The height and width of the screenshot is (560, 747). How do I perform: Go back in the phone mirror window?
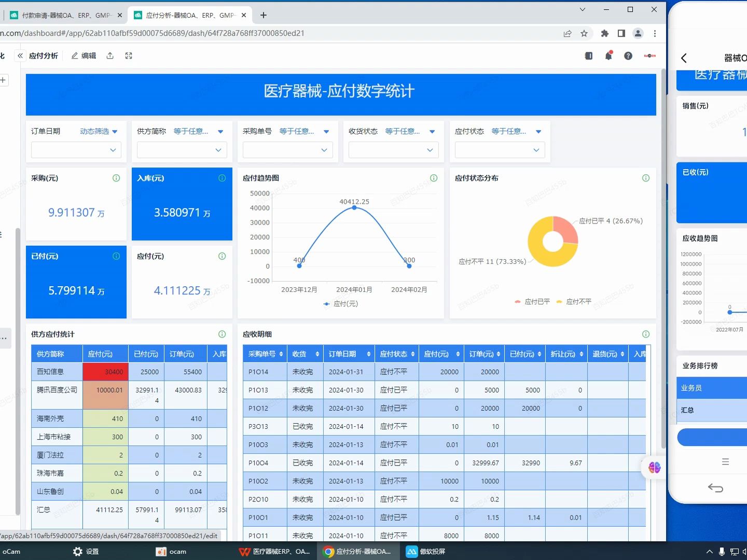coord(684,58)
